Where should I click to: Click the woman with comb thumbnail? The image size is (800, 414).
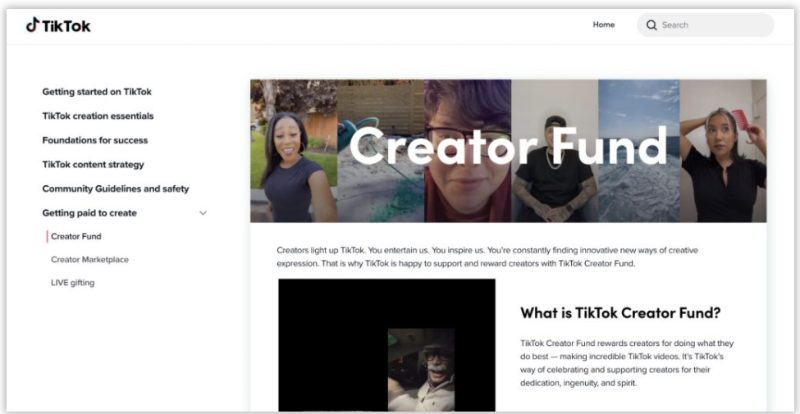click(x=723, y=151)
